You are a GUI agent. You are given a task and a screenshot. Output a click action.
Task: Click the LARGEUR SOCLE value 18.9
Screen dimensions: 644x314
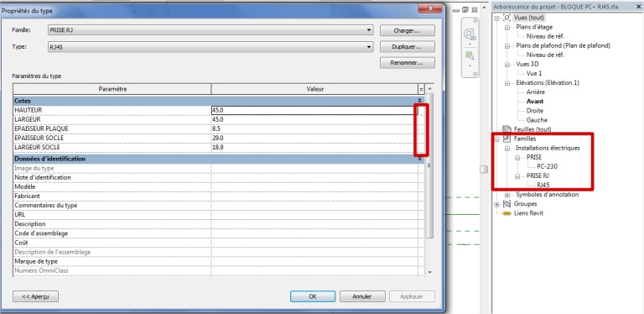(x=314, y=147)
